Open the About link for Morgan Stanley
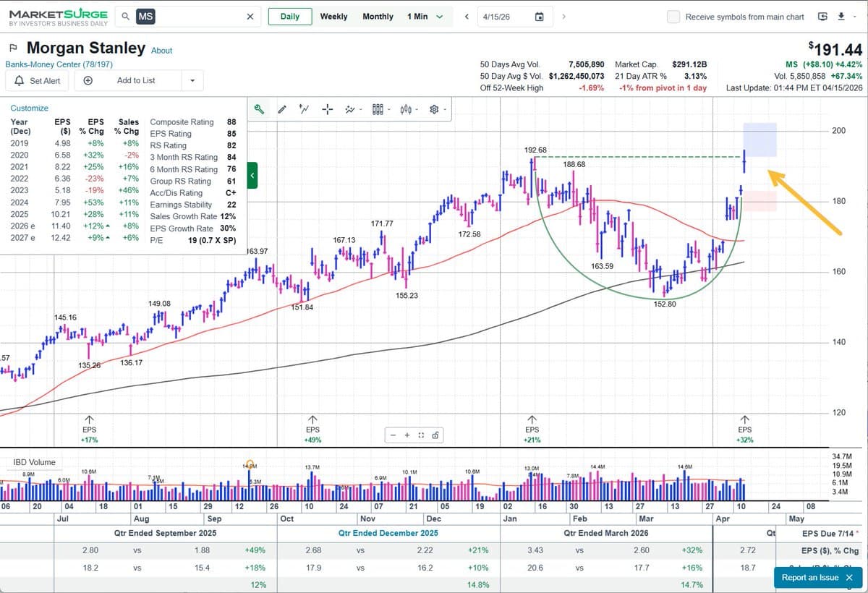The image size is (868, 593). [x=161, y=51]
